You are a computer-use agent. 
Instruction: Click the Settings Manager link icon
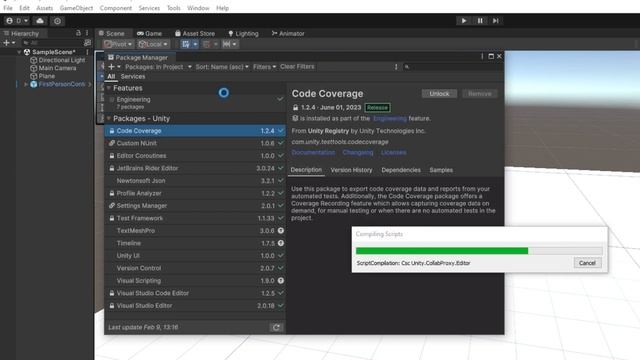pyautogui.click(x=111, y=206)
